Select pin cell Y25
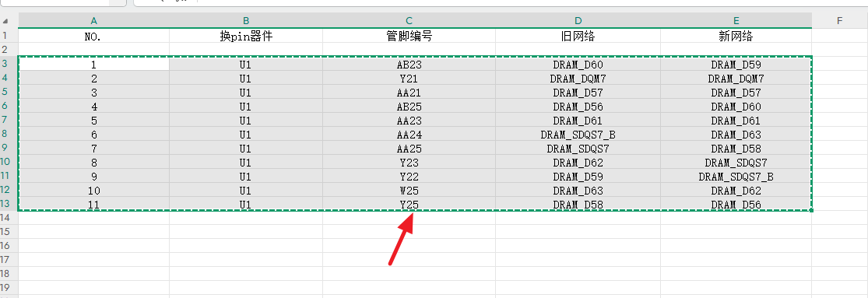868x298 pixels. coord(409,205)
